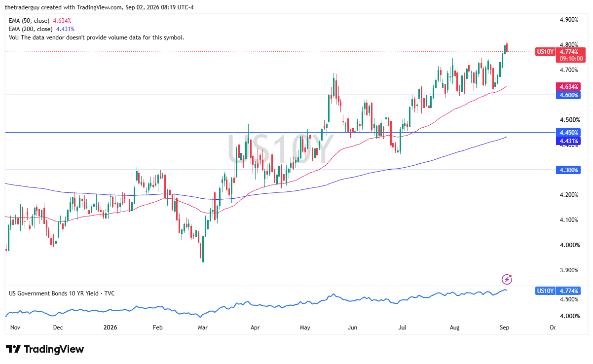Click the May label on time axis

tap(305, 327)
